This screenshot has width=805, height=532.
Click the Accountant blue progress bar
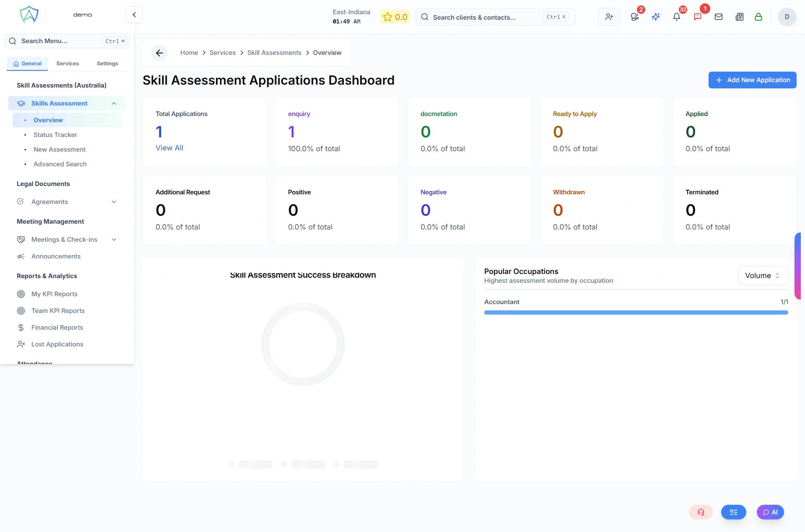pos(636,312)
